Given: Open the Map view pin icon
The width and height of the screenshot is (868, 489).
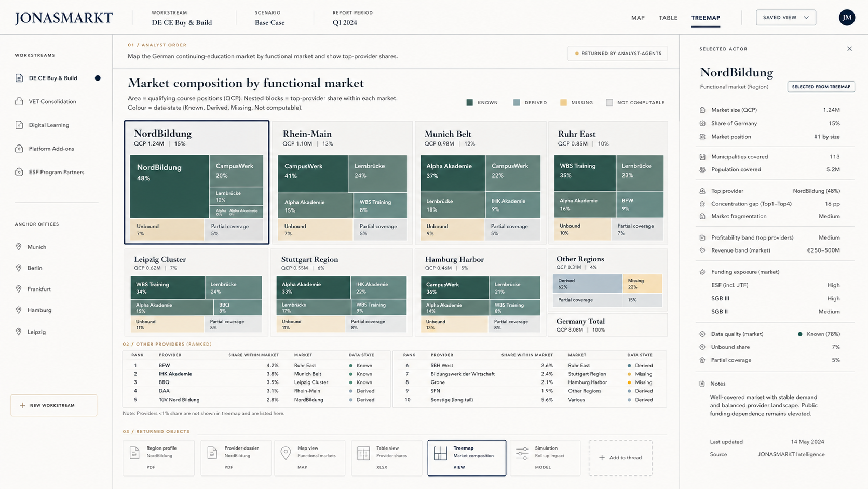Looking at the screenshot, I should [x=286, y=453].
